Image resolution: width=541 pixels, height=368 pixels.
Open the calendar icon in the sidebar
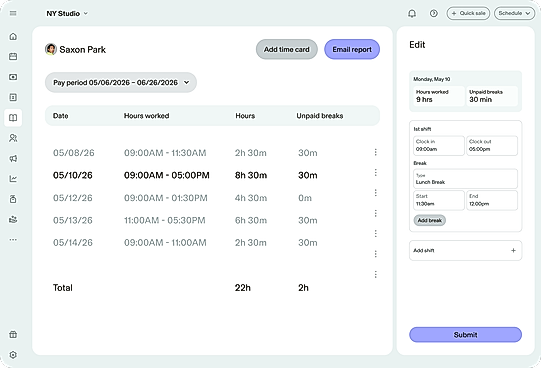[13, 57]
